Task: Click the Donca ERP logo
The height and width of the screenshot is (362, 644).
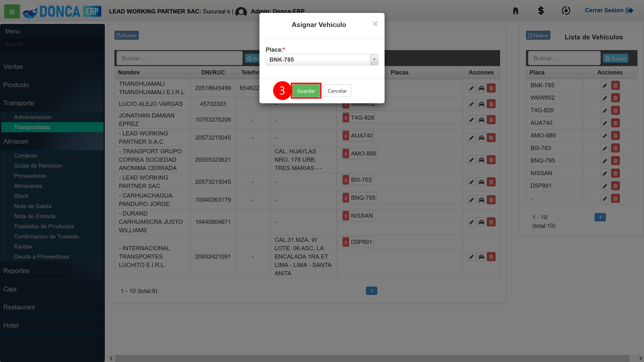Action: tap(62, 12)
